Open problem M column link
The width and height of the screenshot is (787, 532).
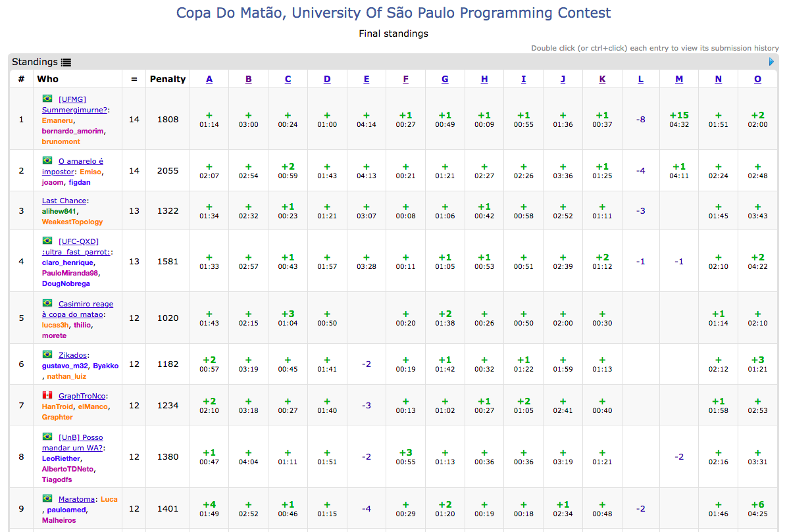coord(679,79)
